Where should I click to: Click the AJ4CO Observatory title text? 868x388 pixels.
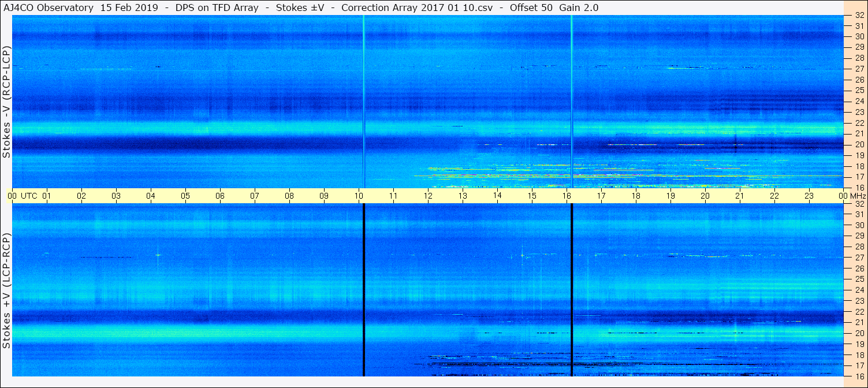click(x=48, y=8)
